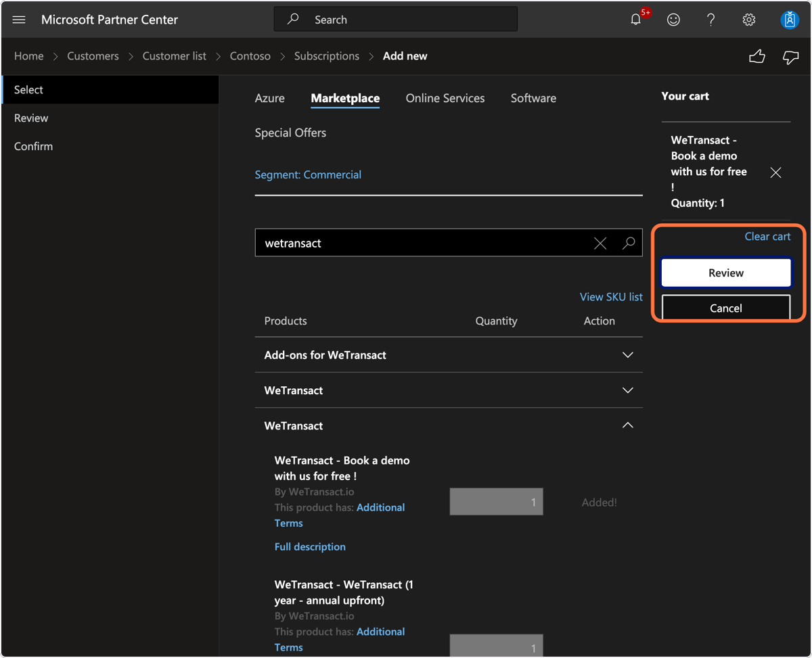Click 'WeTransact - WeTransact (1 year' product title
This screenshot has width=812, height=658.
coord(344,592)
